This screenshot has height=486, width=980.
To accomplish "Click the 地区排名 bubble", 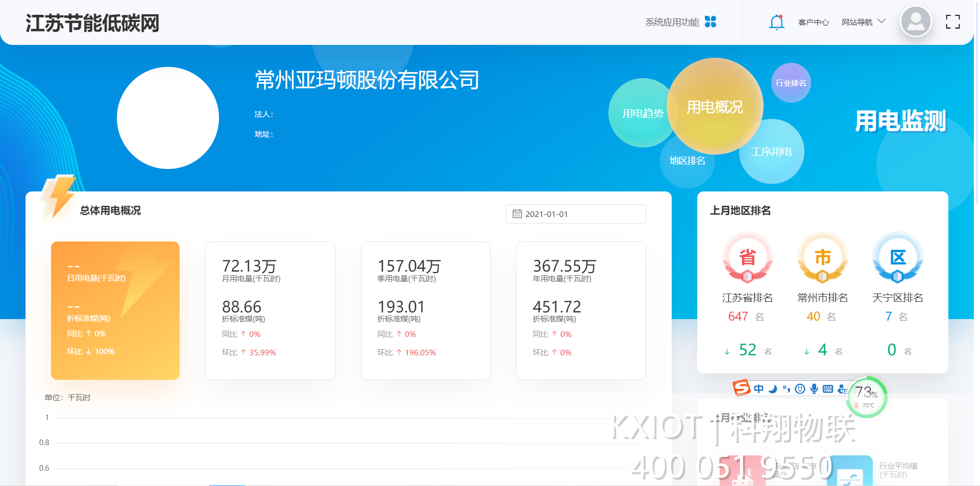I will [x=687, y=161].
